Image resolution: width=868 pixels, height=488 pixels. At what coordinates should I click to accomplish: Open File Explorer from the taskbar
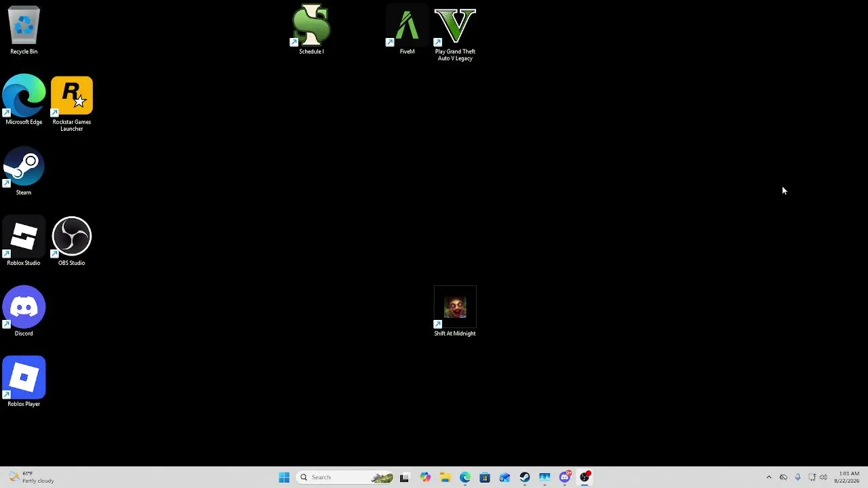coord(445,477)
